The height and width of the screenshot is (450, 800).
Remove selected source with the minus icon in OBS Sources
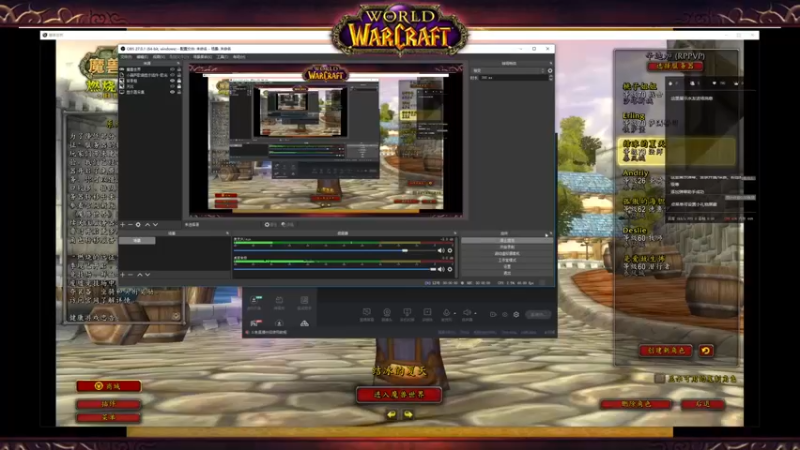point(130,224)
